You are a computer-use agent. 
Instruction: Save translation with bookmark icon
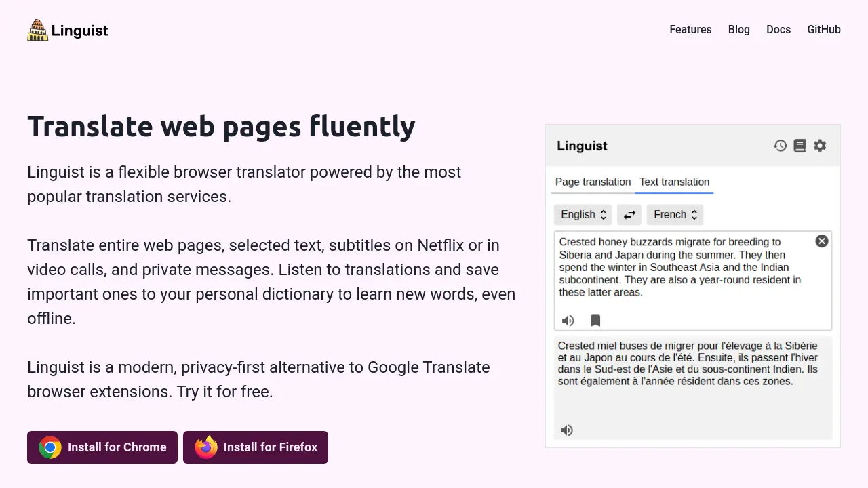click(x=595, y=321)
